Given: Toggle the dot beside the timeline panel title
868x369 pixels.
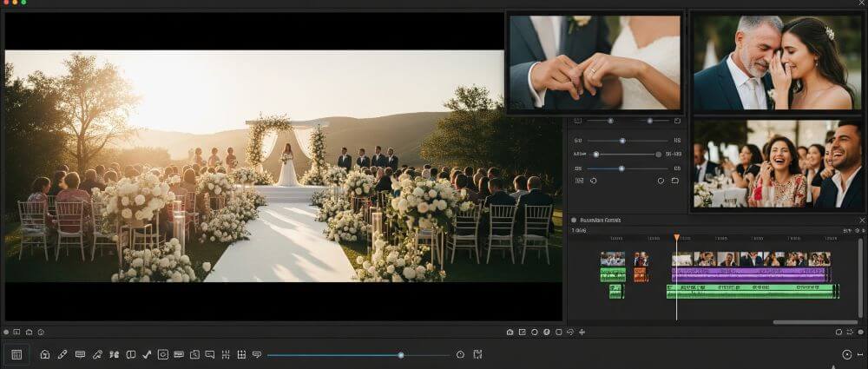Looking at the screenshot, I should click(574, 221).
